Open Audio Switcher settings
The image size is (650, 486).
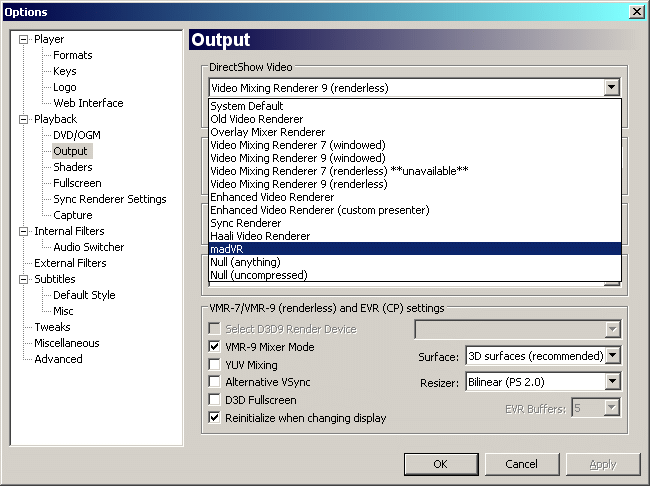(x=89, y=247)
